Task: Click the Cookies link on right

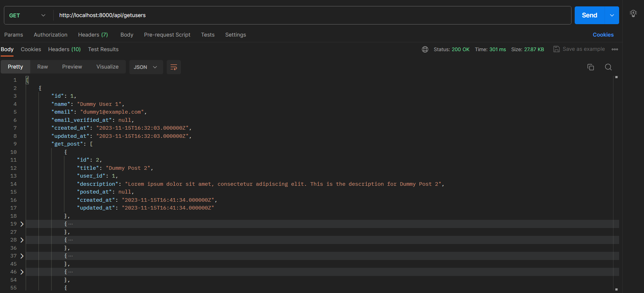Action: tap(603, 35)
